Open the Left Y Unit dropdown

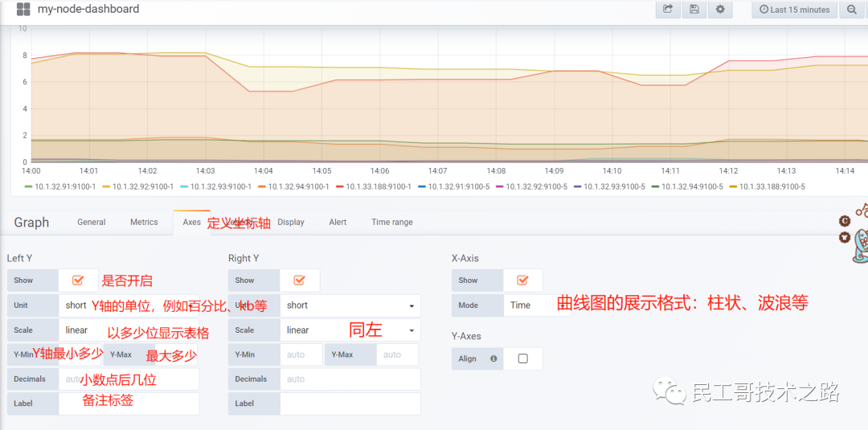tap(129, 305)
